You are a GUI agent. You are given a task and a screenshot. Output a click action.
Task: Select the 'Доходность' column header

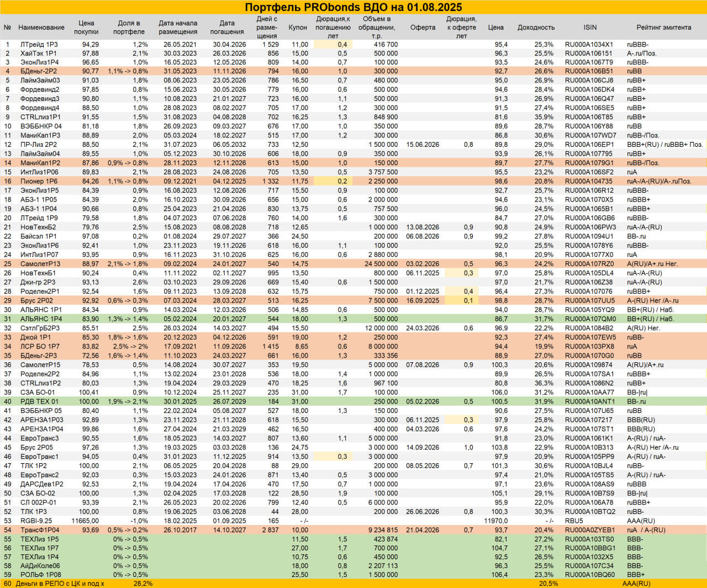tap(536, 28)
